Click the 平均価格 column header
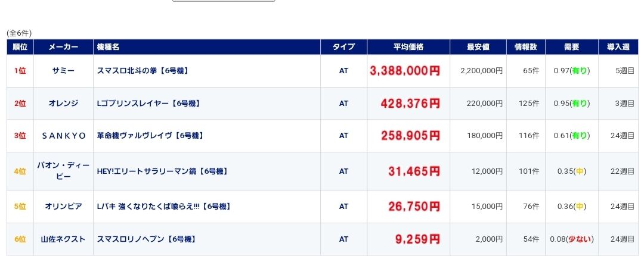 click(x=408, y=47)
